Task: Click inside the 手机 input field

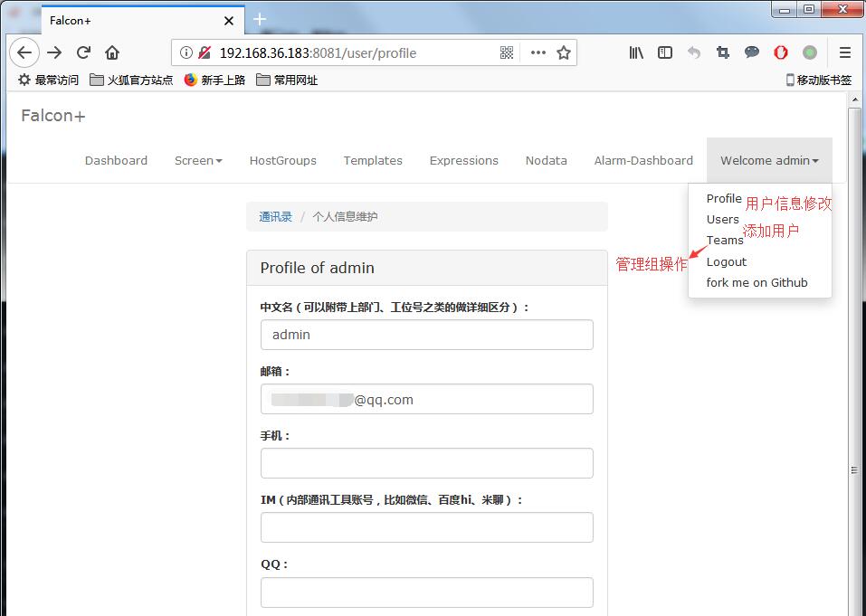Action: tap(426, 463)
